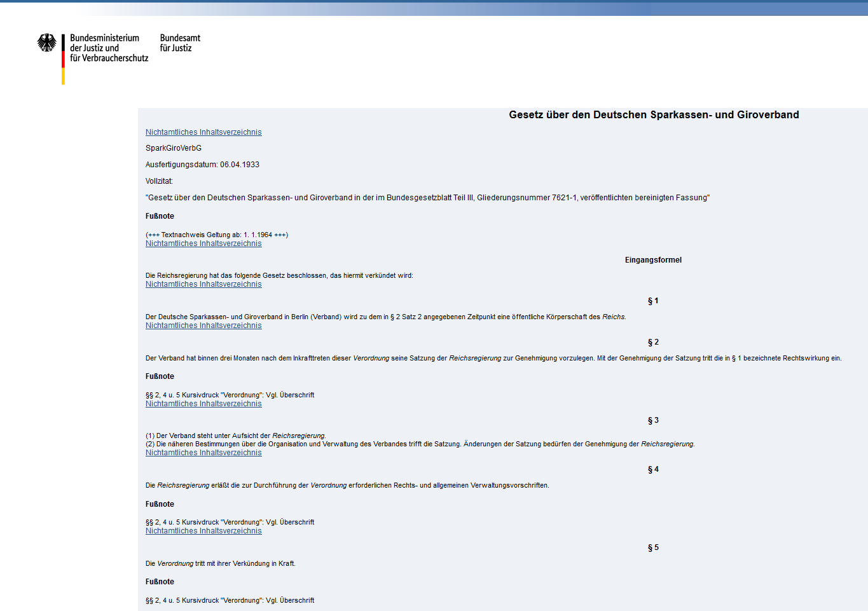Click the Bundesministerium der Justiz logo text

(x=109, y=48)
